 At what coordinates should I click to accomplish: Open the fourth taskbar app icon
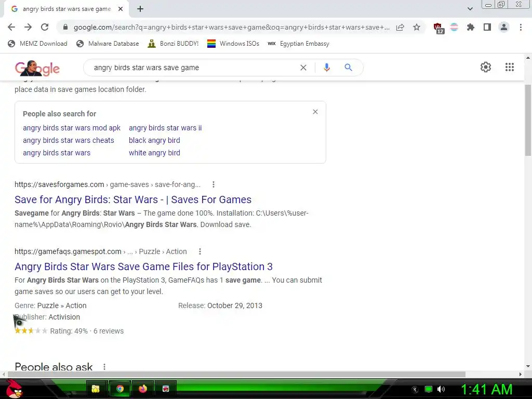click(x=166, y=389)
